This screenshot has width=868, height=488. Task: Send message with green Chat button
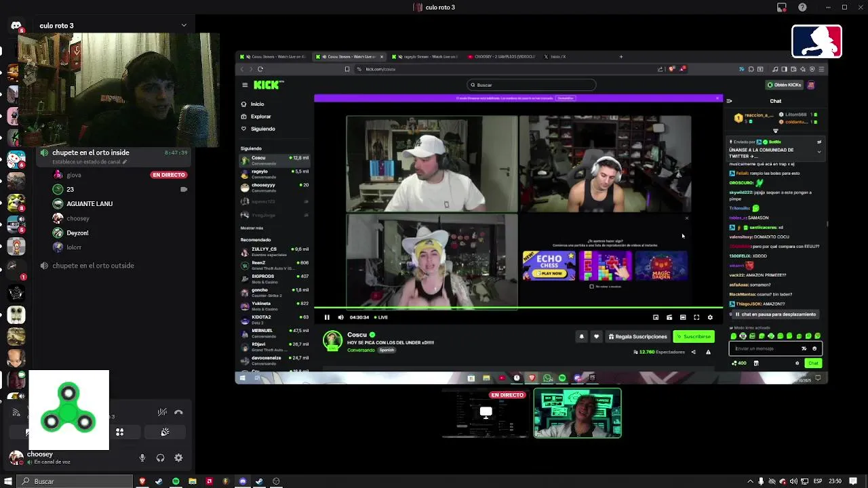pyautogui.click(x=813, y=363)
